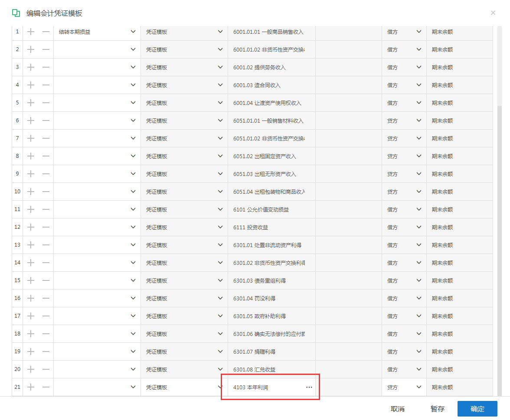Image resolution: width=510 pixels, height=420 pixels.
Task: Click plus icon in row 21
Action: coord(31,387)
